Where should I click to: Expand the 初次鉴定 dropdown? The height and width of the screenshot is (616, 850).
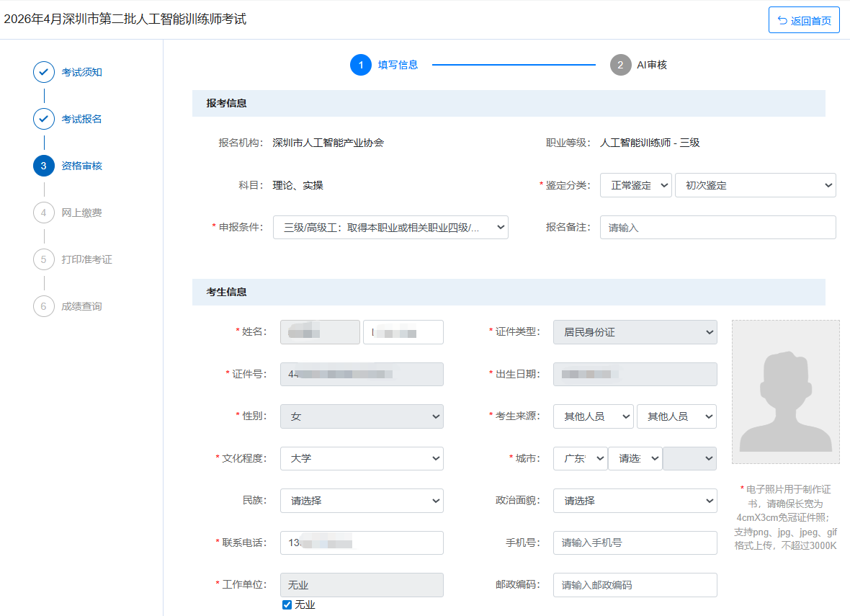[x=755, y=185]
